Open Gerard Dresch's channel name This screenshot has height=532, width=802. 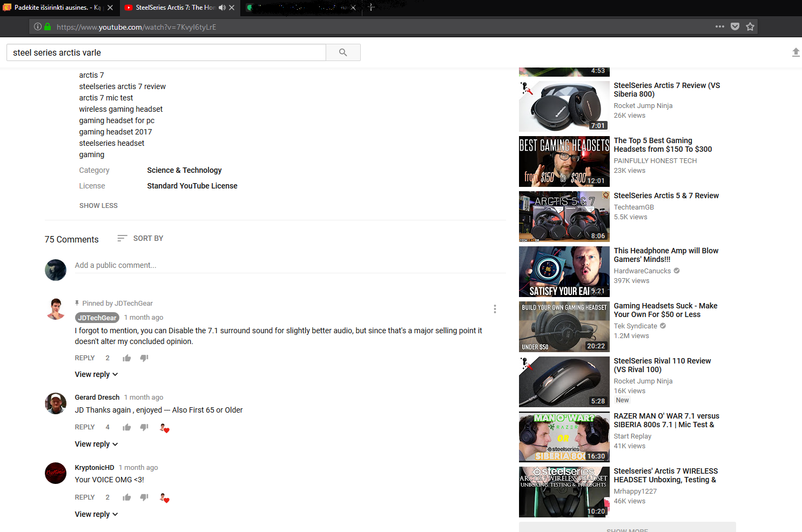(x=97, y=397)
